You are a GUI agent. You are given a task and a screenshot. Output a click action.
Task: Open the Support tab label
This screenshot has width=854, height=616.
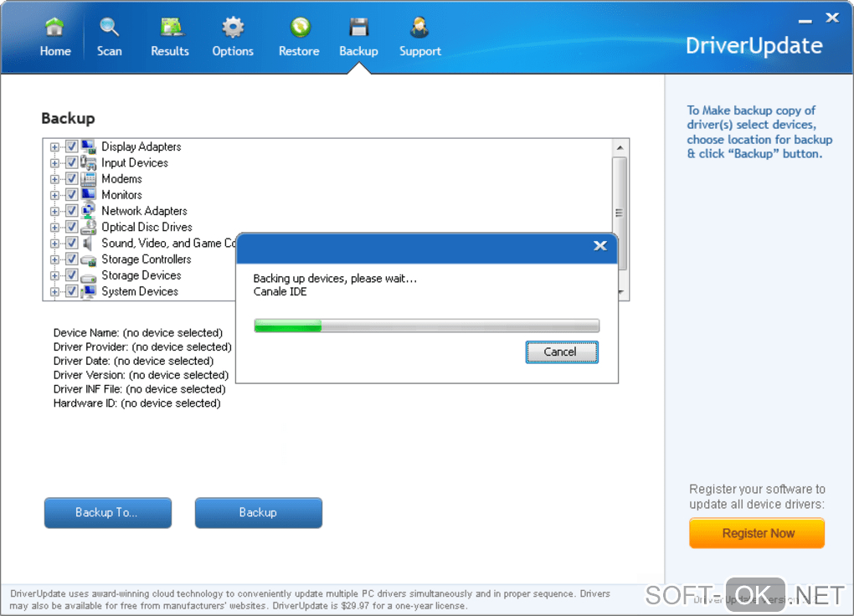coord(420,51)
